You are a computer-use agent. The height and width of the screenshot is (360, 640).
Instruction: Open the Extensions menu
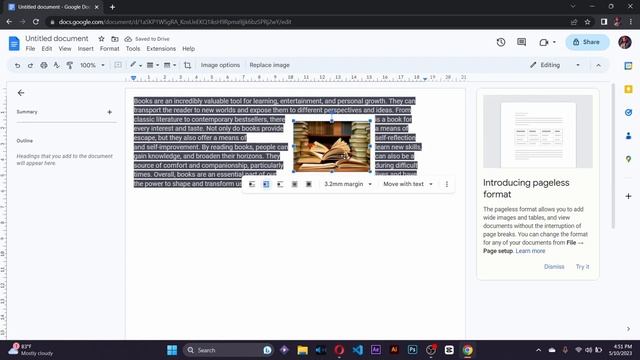161,49
